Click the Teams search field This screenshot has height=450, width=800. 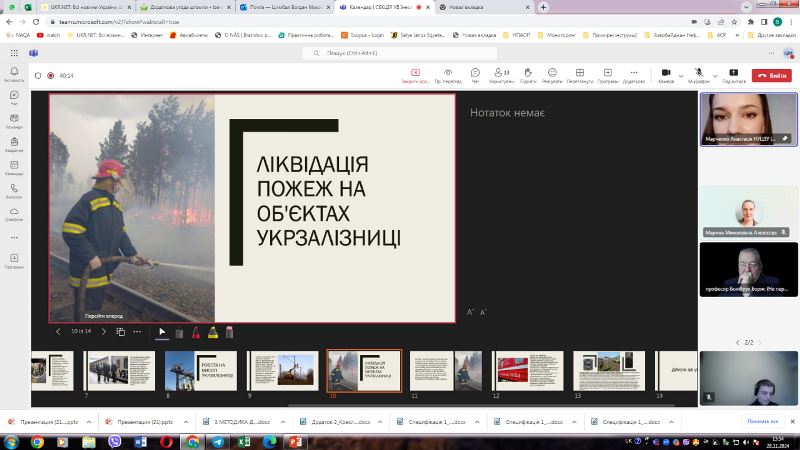tap(399, 53)
